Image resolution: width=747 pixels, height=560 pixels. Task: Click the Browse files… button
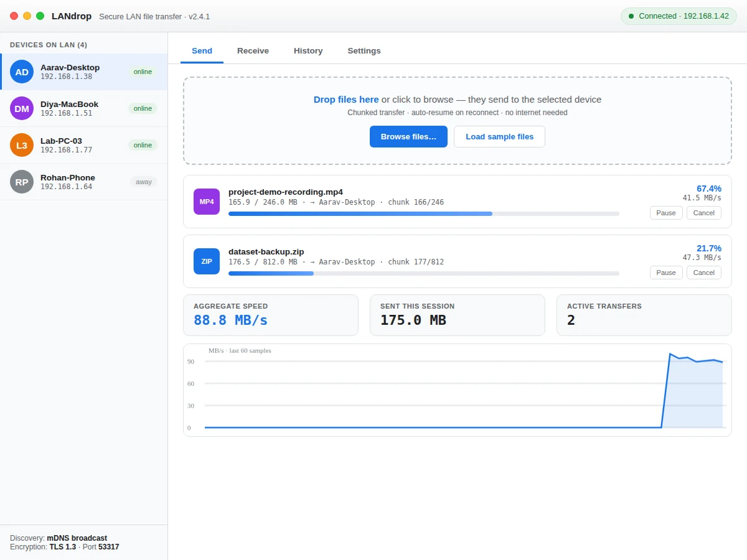point(408,137)
